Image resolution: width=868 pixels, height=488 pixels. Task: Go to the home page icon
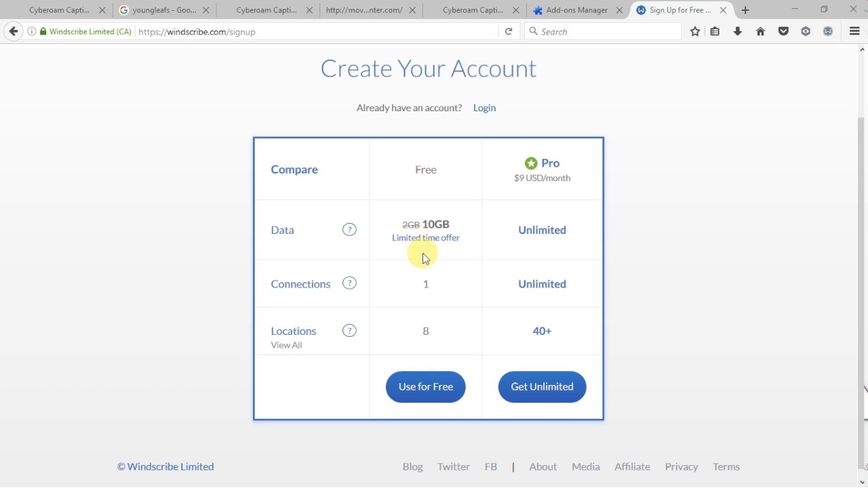click(760, 31)
